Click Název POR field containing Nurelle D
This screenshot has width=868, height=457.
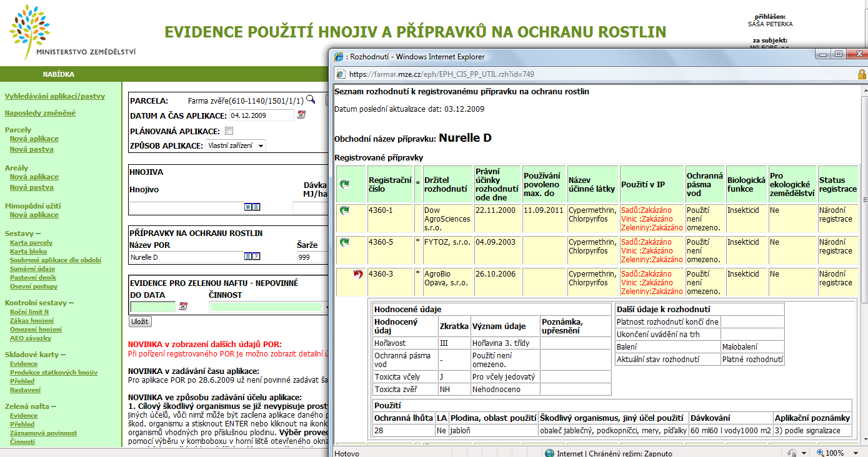(x=186, y=256)
